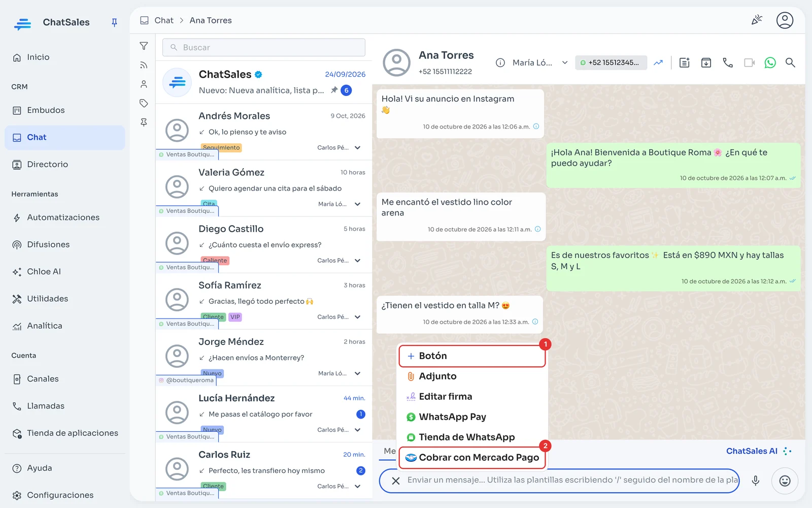Image resolution: width=812 pixels, height=508 pixels.
Task: Open Automatizaciones in the sidebar
Action: tap(65, 217)
